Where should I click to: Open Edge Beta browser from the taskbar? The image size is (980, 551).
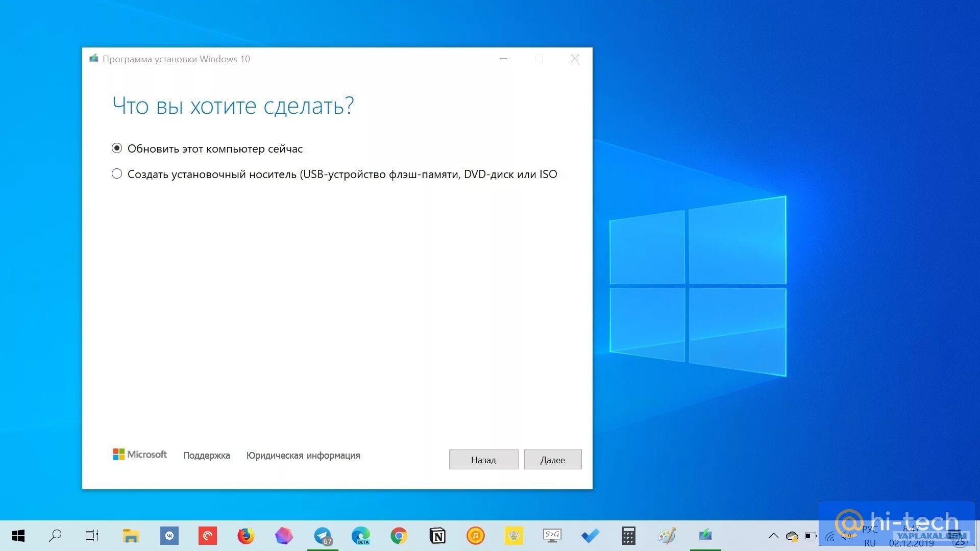click(x=361, y=536)
